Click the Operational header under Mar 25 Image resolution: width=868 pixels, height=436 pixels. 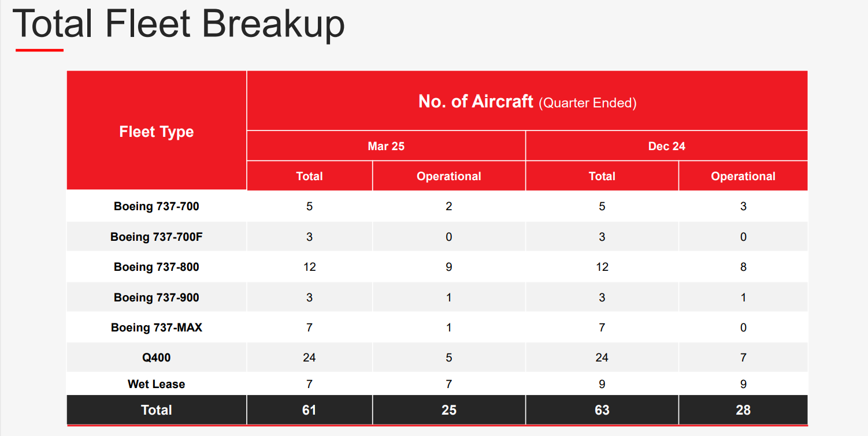tap(449, 176)
